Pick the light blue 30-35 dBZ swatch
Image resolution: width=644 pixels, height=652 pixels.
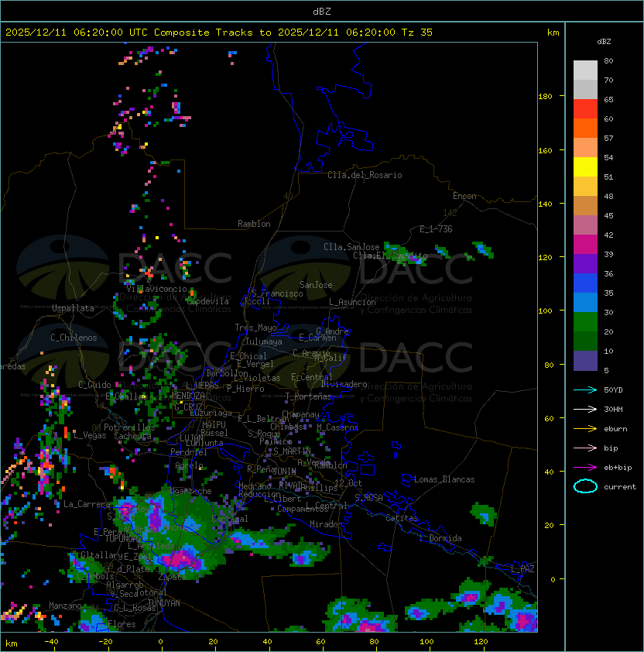[x=585, y=303]
